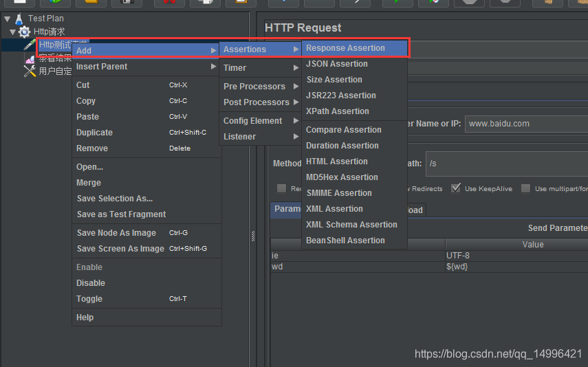Image resolution: width=588 pixels, height=367 pixels.
Task: Open the Add submenu in context menu
Action: pos(146,51)
